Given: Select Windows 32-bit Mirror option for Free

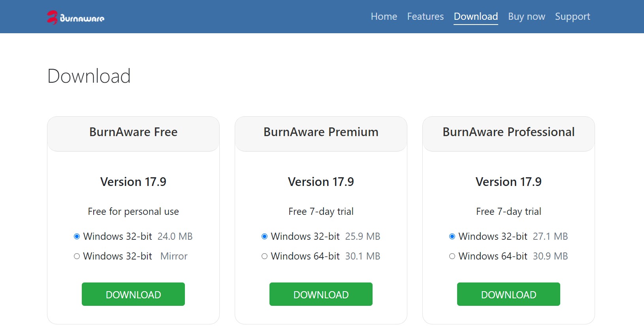Looking at the screenshot, I should (77, 256).
